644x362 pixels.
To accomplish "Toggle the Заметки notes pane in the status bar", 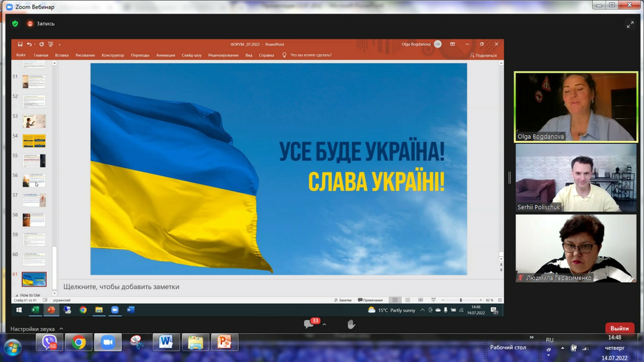I will coord(343,300).
